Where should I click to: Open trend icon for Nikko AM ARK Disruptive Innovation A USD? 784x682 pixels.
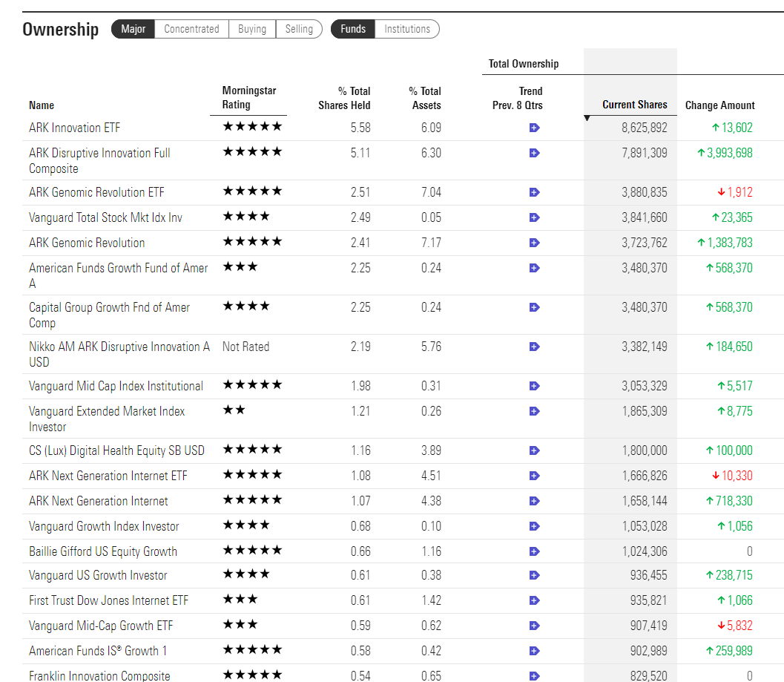pos(534,347)
